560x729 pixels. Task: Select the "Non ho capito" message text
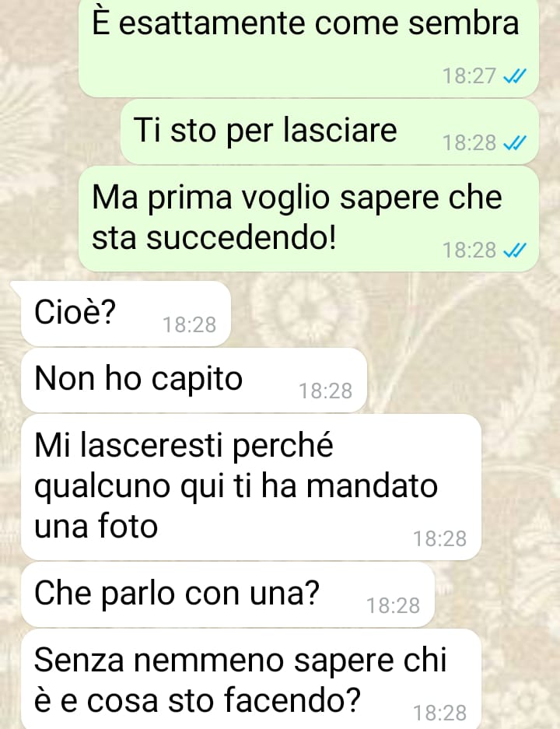tap(138, 379)
